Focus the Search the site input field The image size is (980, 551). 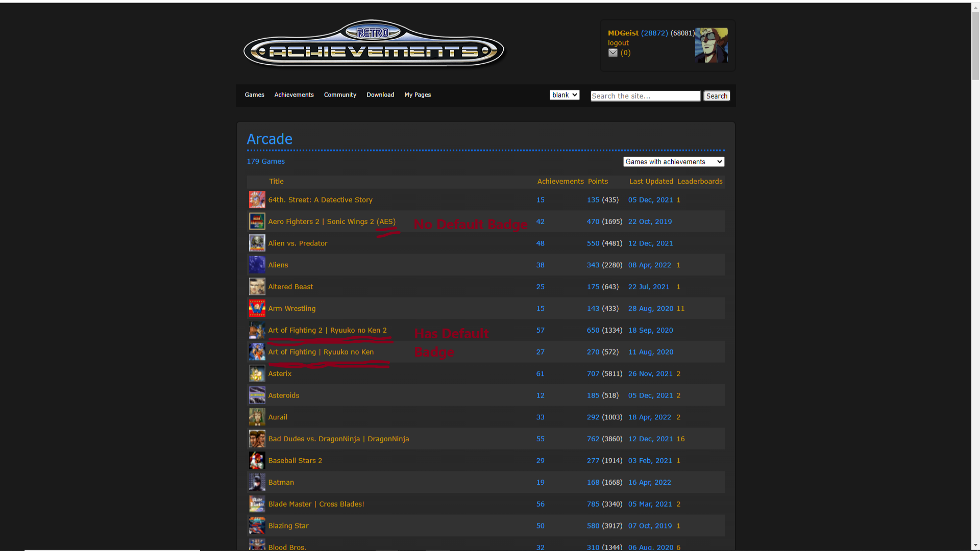(x=646, y=96)
